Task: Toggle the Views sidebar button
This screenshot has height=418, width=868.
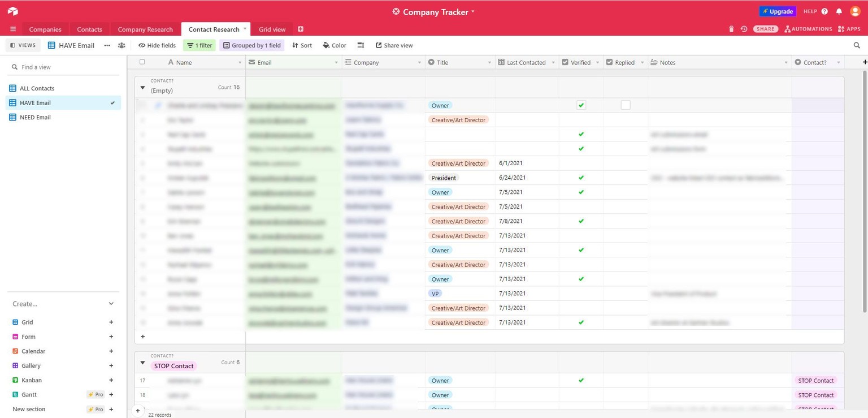Action: coord(23,45)
